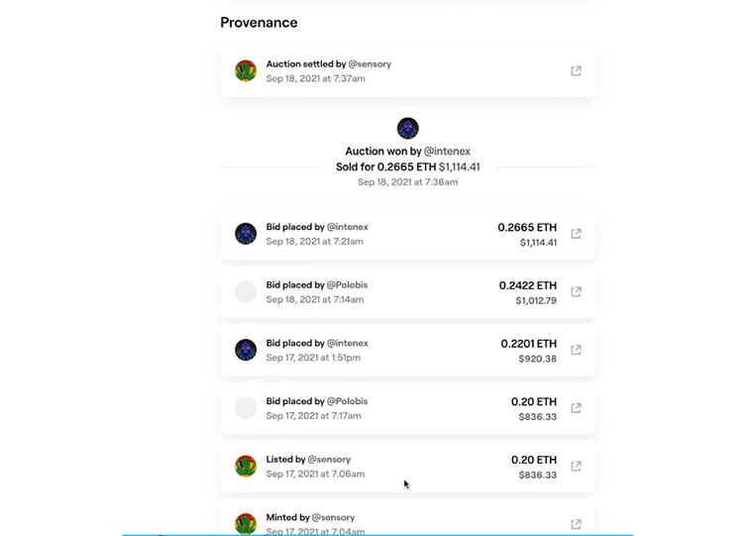Image resolution: width=756 pixels, height=536 pixels.
Task: Click 'Sold for 0.2665 ETH' text
Action: click(385, 166)
